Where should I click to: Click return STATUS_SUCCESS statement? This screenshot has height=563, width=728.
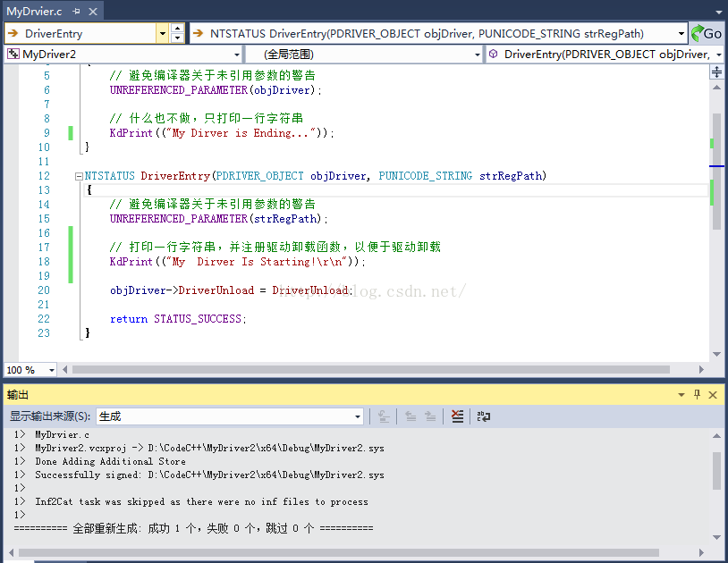click(x=178, y=319)
